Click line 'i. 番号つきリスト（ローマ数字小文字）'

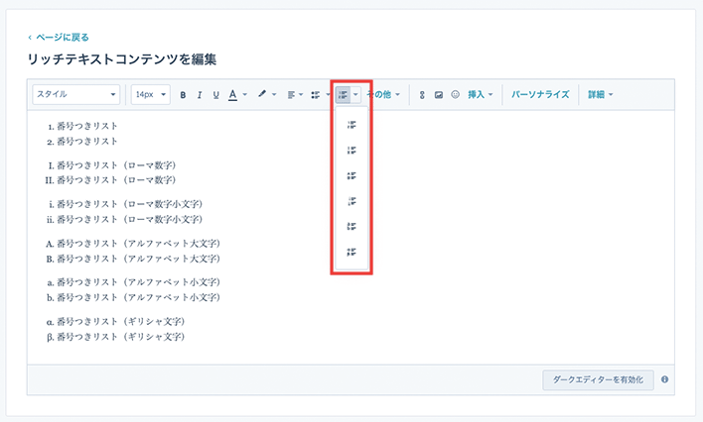tap(126, 204)
